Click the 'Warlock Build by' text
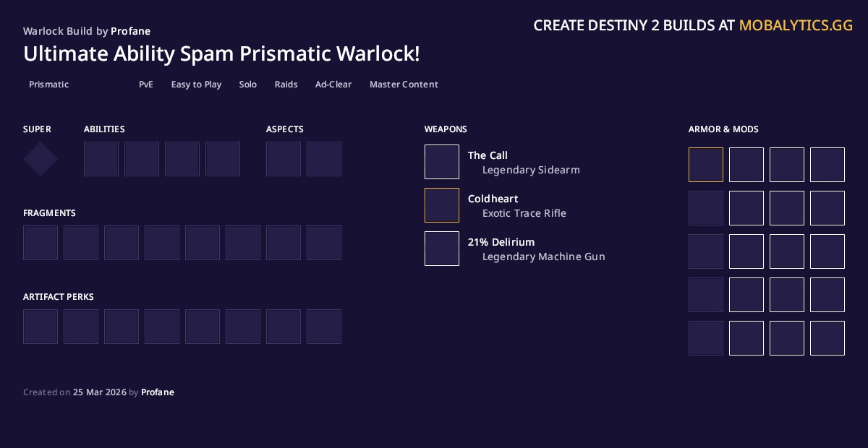The height and width of the screenshot is (448, 868). click(x=66, y=31)
